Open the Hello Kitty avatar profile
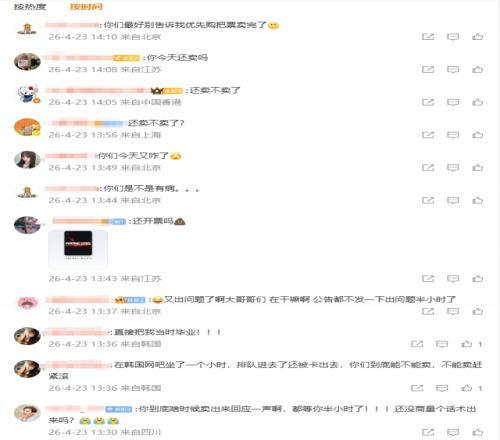Viewport: 500px width, 440px height. (x=28, y=94)
